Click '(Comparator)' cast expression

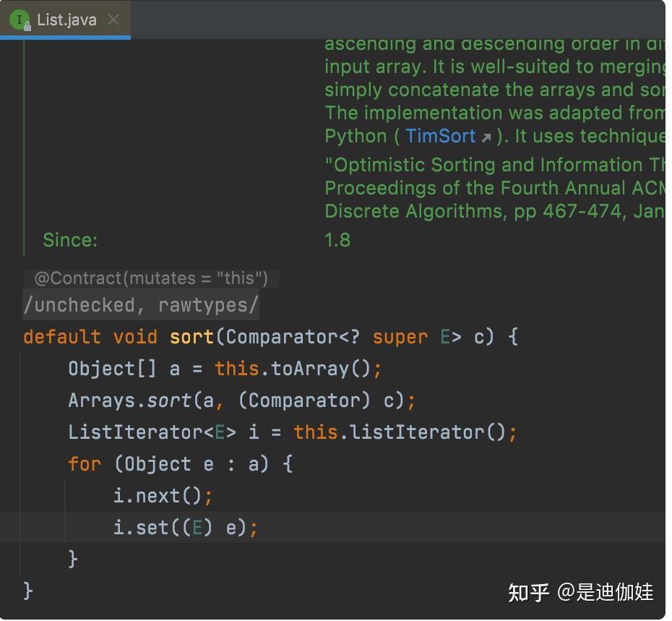[304, 401]
